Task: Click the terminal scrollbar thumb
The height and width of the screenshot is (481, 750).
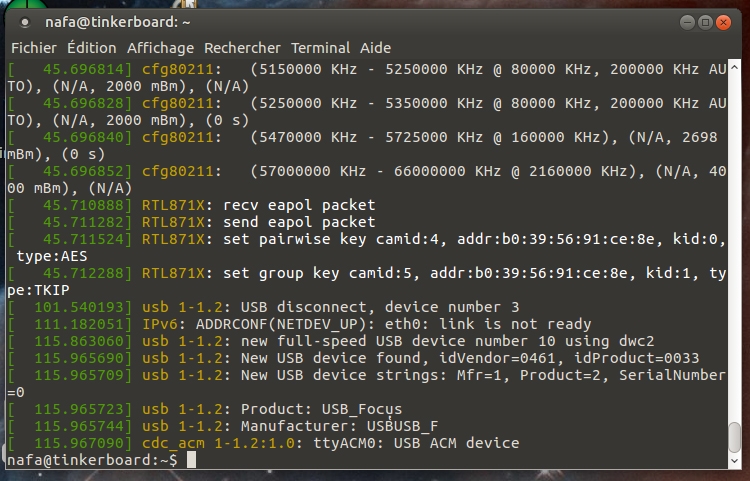Action: click(x=735, y=436)
